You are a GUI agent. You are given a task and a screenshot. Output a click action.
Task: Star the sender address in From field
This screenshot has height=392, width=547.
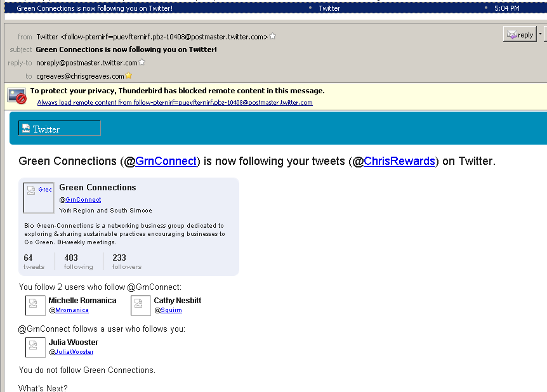273,36
